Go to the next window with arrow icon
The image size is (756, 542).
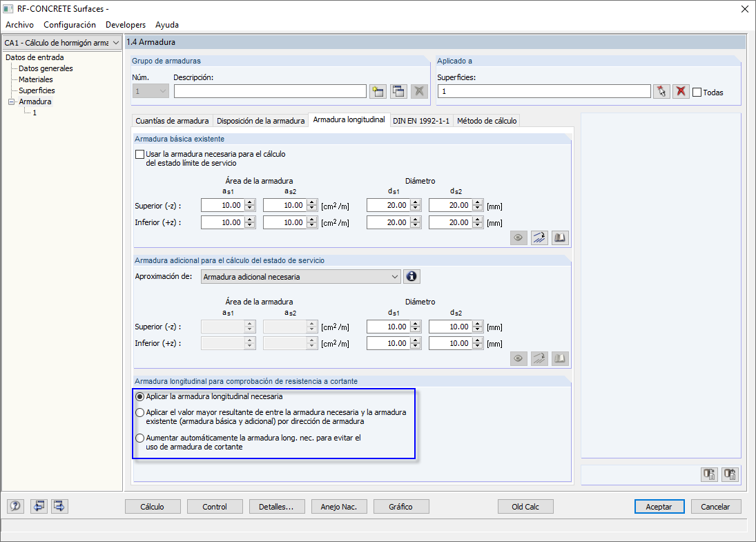[x=59, y=506]
